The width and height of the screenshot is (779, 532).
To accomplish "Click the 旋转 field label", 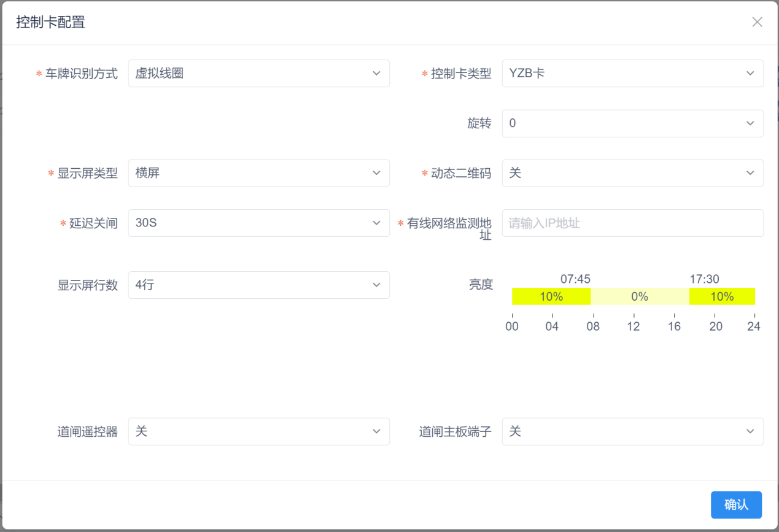I will click(479, 123).
